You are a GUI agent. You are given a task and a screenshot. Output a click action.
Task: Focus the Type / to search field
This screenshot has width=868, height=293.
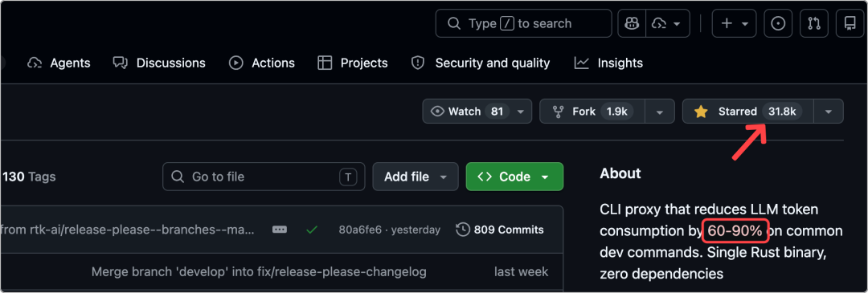pos(524,24)
